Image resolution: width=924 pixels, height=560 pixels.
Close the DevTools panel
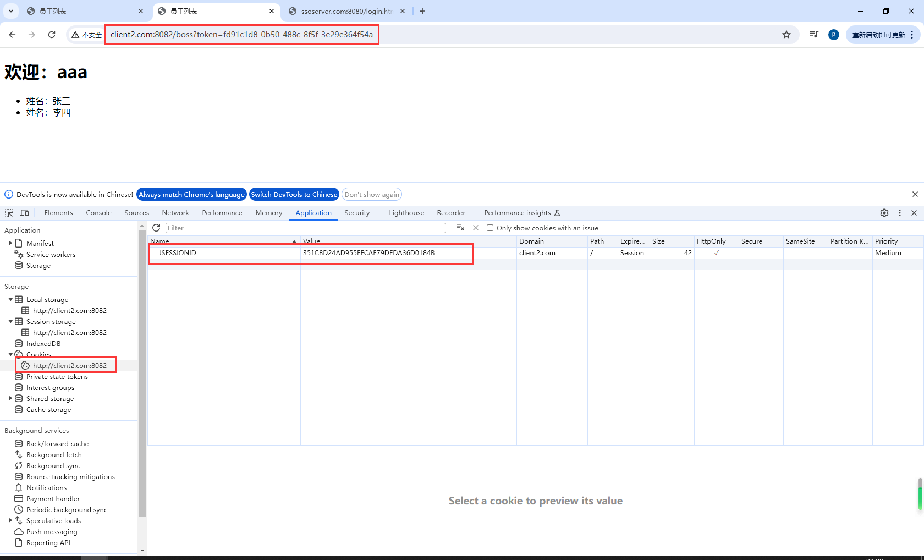(x=914, y=213)
